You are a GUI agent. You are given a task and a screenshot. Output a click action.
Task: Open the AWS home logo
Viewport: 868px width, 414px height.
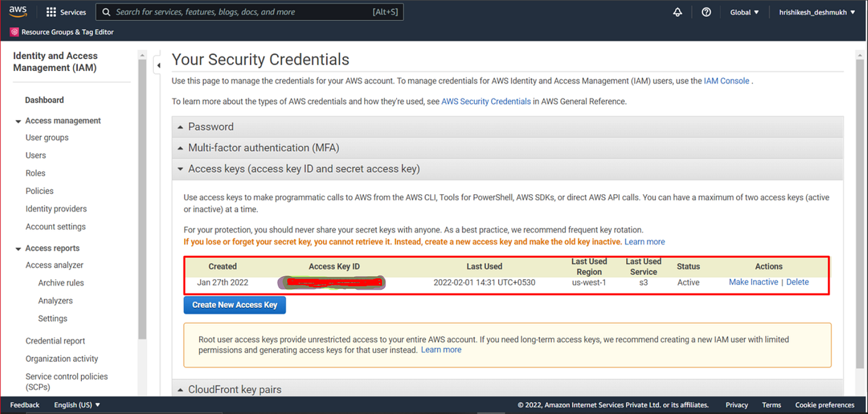[18, 12]
